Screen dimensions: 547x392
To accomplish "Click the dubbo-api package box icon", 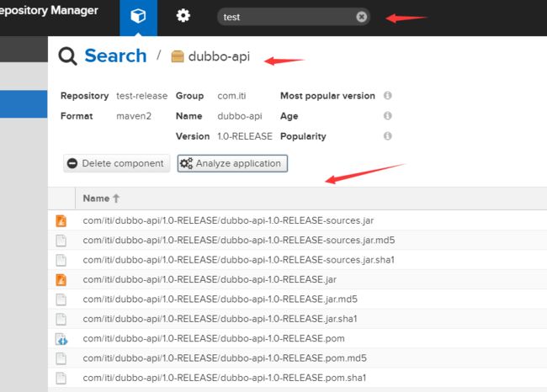I will pos(178,56).
